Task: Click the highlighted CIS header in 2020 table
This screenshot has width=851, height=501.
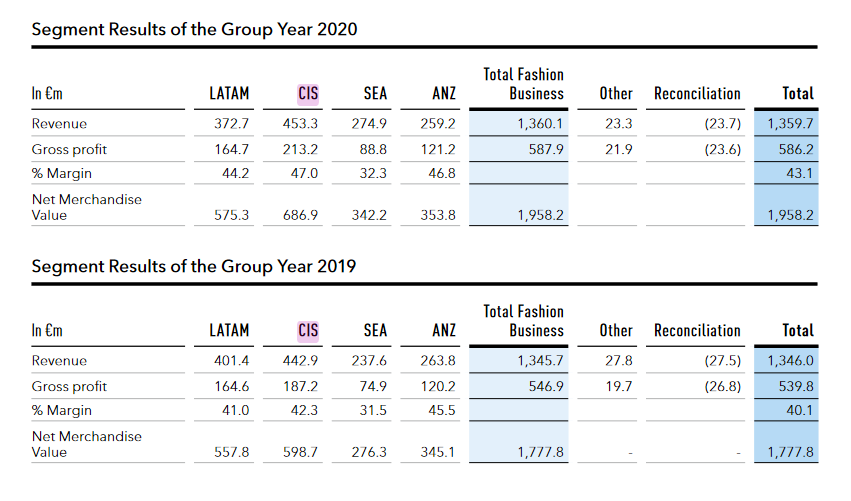Action: (308, 94)
